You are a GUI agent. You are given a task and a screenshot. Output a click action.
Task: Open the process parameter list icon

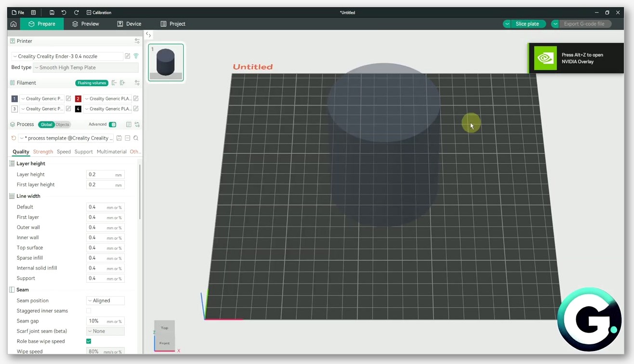(x=129, y=124)
